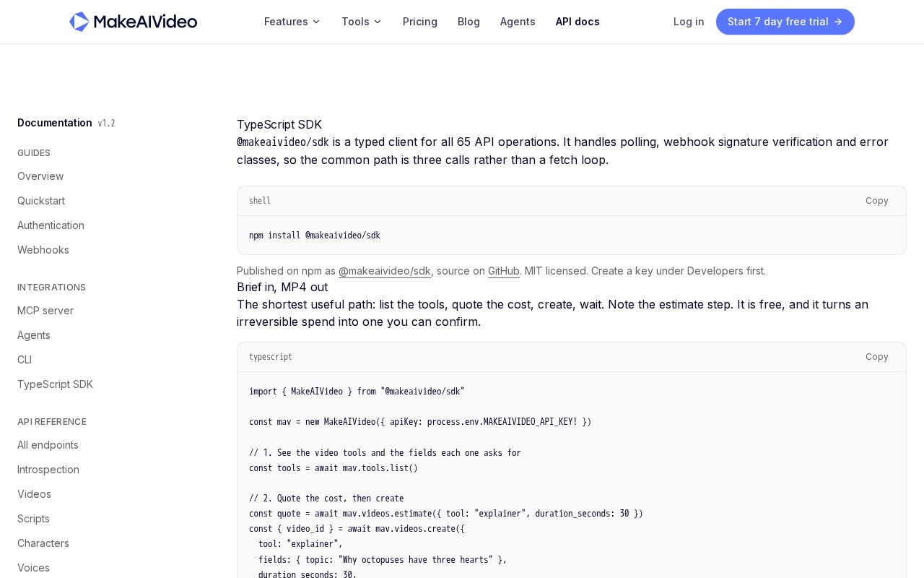Click the "const tools = await mav.tools.list()" line

[334, 468]
